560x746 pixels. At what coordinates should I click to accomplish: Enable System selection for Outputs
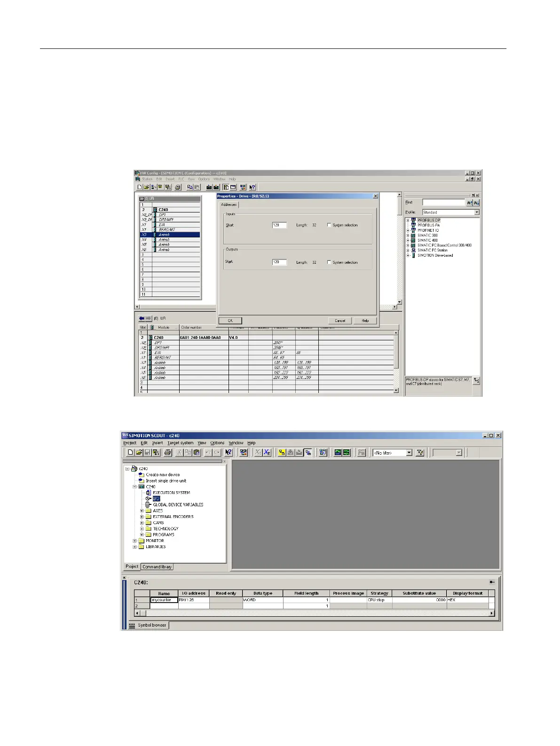click(329, 262)
